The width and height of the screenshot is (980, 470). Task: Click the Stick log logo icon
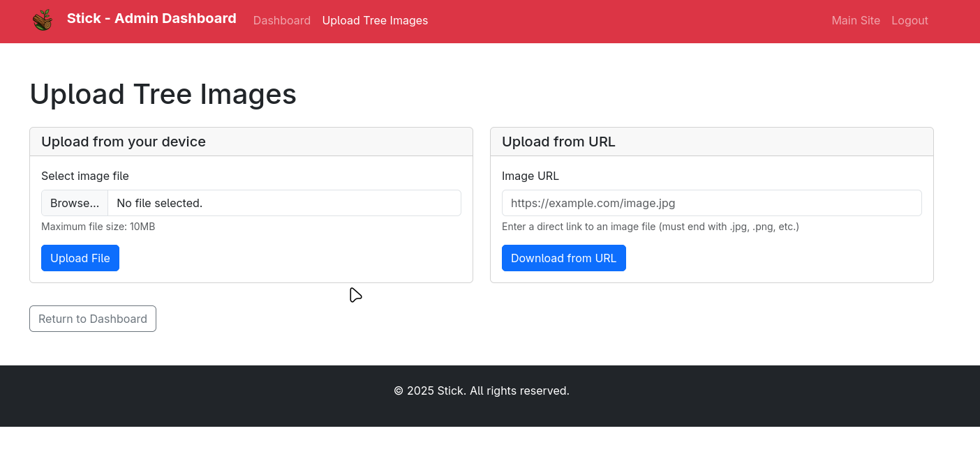[x=43, y=20]
